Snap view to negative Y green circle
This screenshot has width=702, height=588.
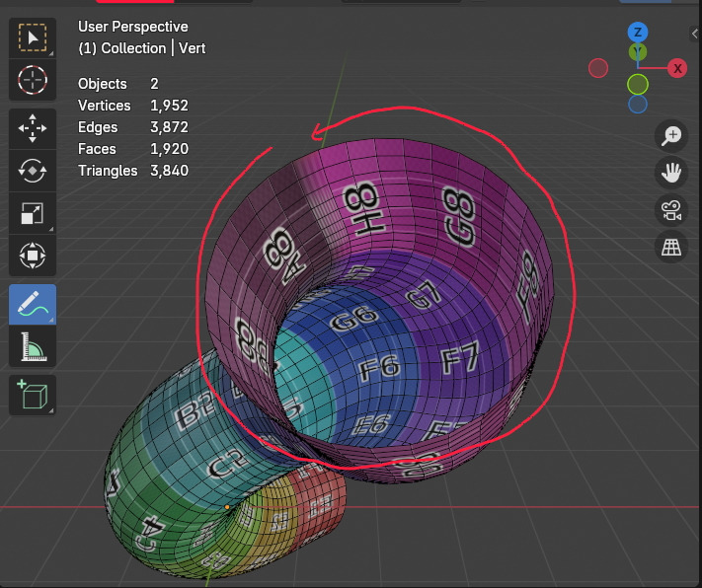[638, 85]
